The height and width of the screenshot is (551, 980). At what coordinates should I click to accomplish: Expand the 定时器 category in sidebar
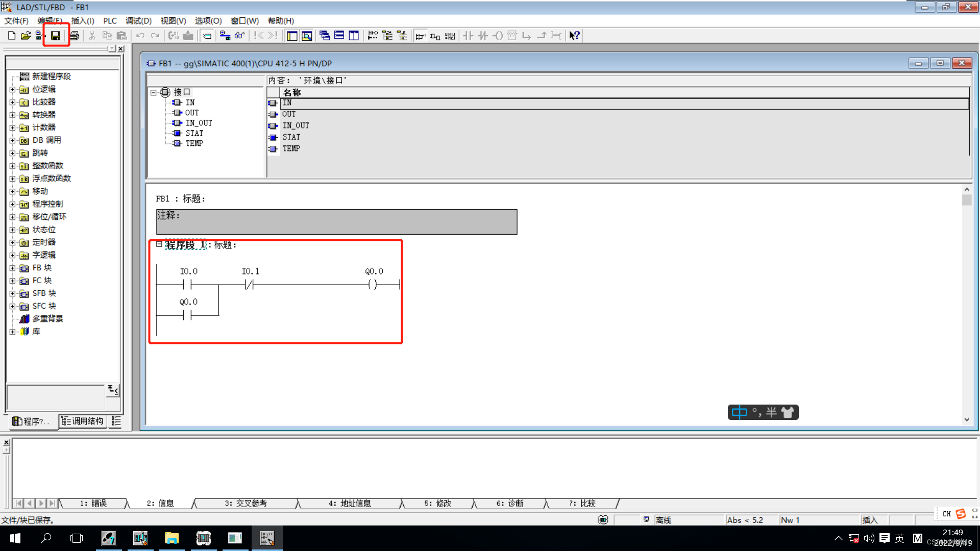[x=12, y=242]
